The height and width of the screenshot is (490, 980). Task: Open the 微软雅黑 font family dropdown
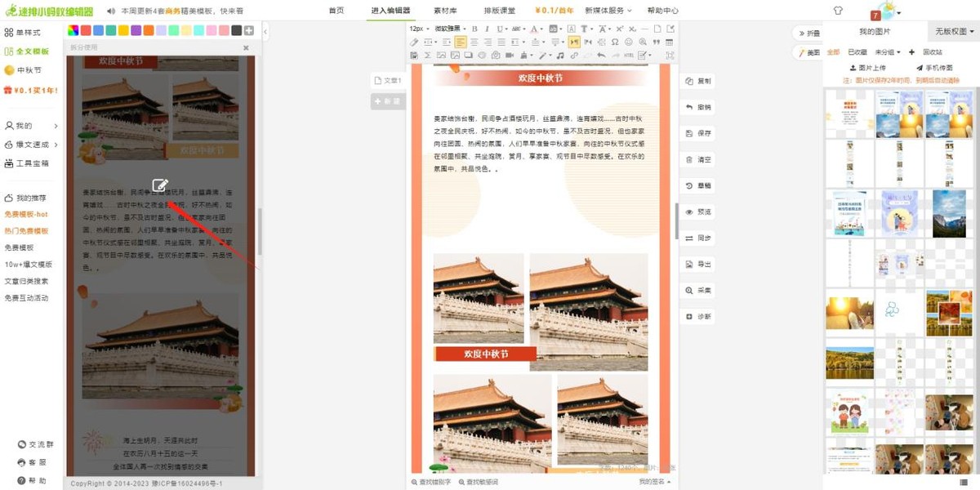(x=447, y=29)
